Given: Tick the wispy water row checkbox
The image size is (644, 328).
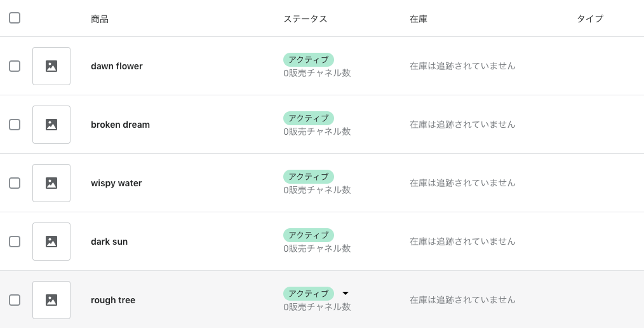Looking at the screenshot, I should click(x=15, y=183).
